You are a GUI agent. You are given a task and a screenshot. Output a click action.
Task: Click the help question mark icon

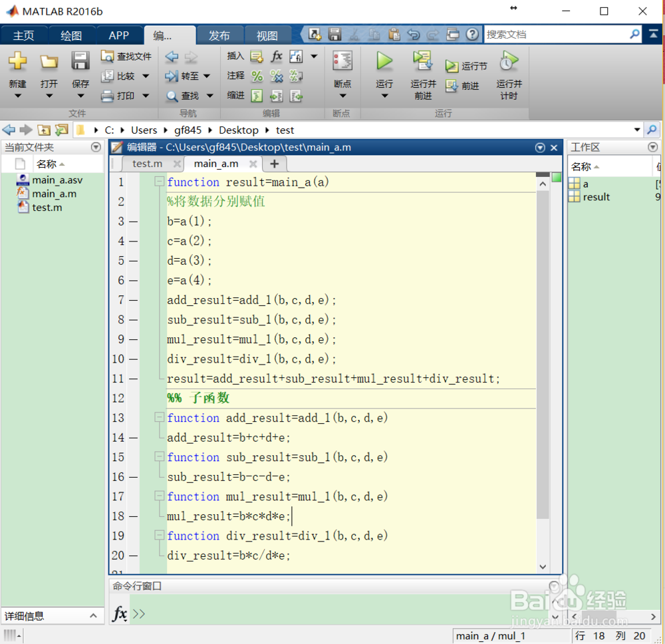(472, 34)
